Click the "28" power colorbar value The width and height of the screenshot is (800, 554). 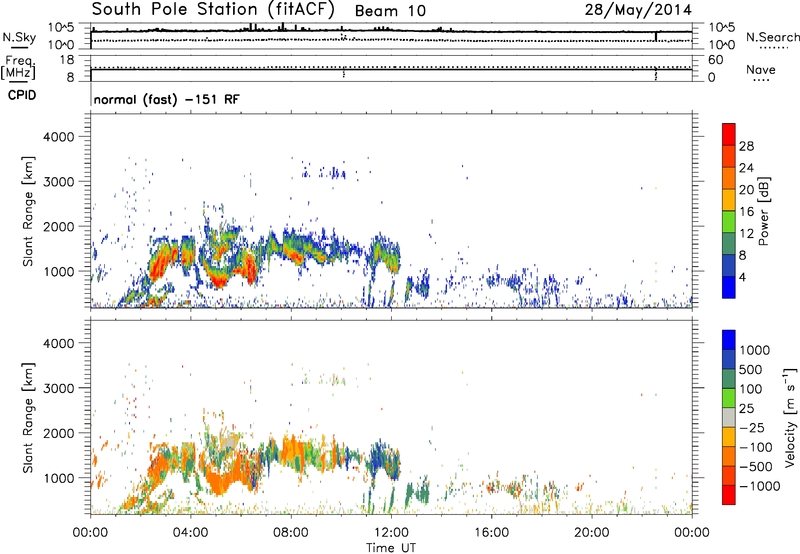[x=746, y=146]
